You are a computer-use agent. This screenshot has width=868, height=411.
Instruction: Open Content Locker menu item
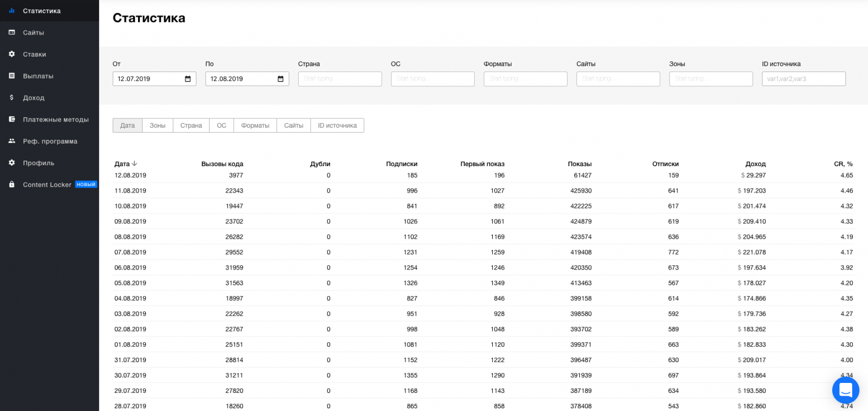(47, 184)
